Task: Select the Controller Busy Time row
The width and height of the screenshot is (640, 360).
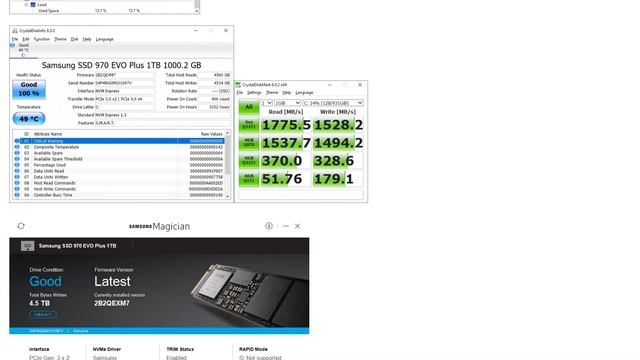Action: [x=118, y=195]
